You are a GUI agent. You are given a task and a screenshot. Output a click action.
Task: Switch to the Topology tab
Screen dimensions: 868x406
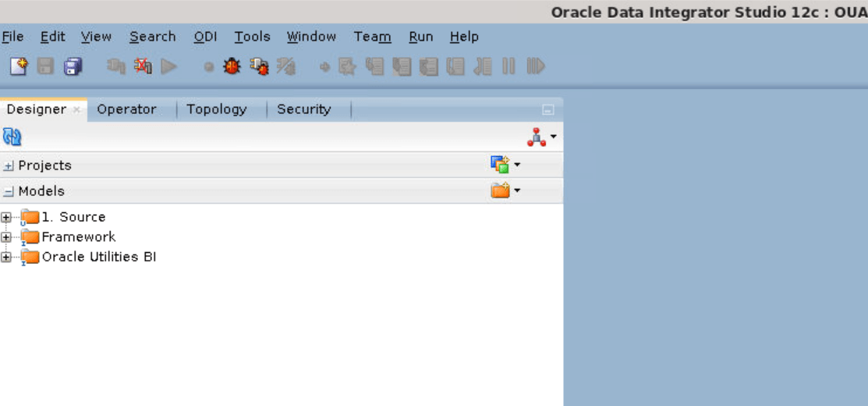point(217,109)
